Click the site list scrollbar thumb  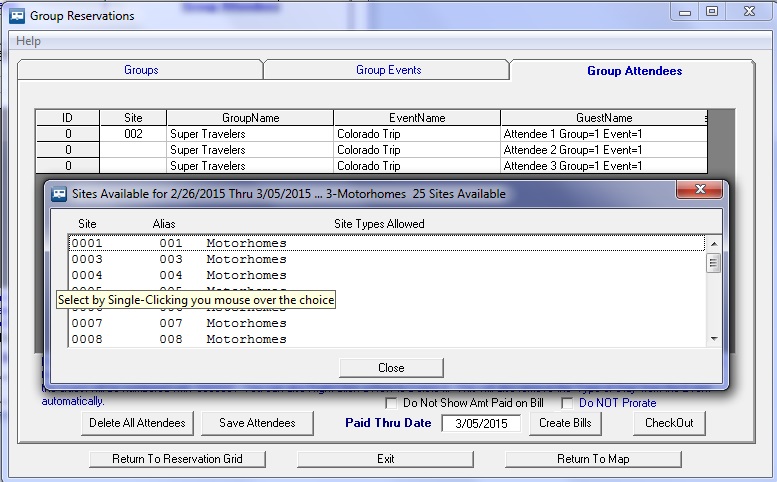[714, 263]
